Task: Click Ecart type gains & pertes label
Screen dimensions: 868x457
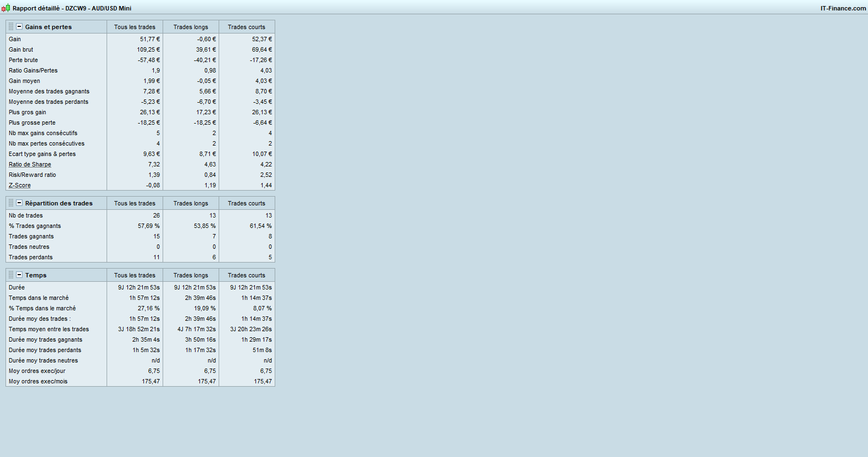Action: point(42,154)
